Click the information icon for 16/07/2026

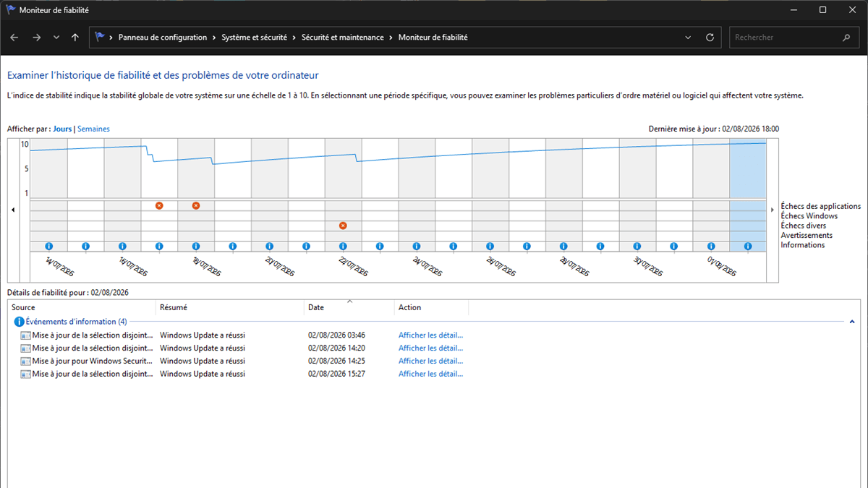pos(122,247)
